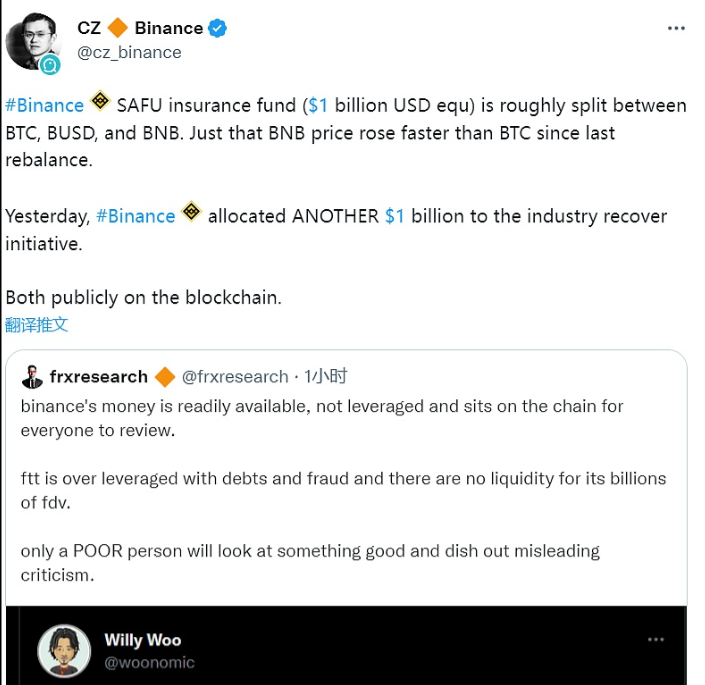Click the Binance logo after the first hashtag

click(x=101, y=102)
